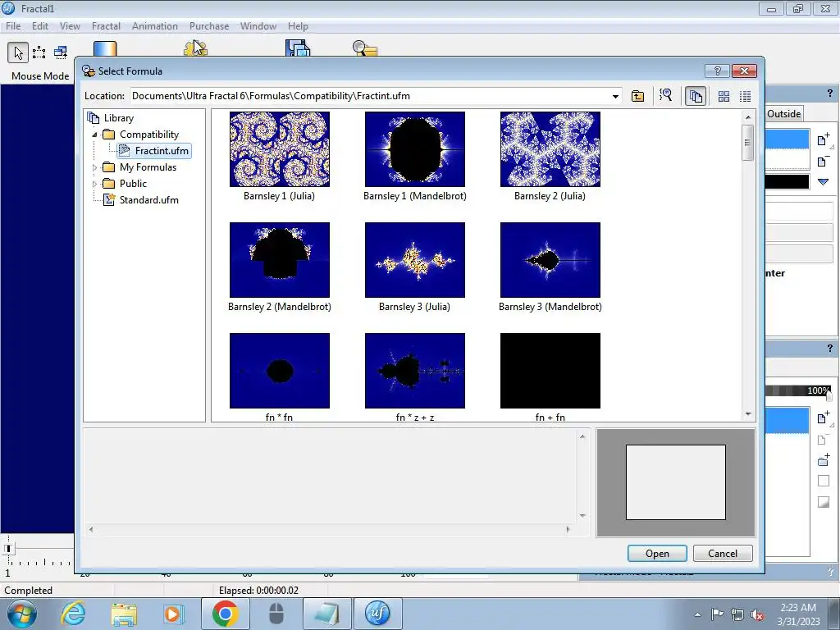The image size is (840, 630).
Task: Click the Cancel button
Action: (723, 554)
